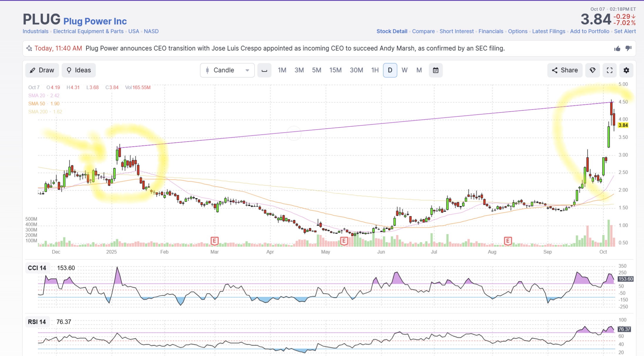644x356 pixels.
Task: Toggle fullscreen chart mode icon
Action: click(610, 70)
